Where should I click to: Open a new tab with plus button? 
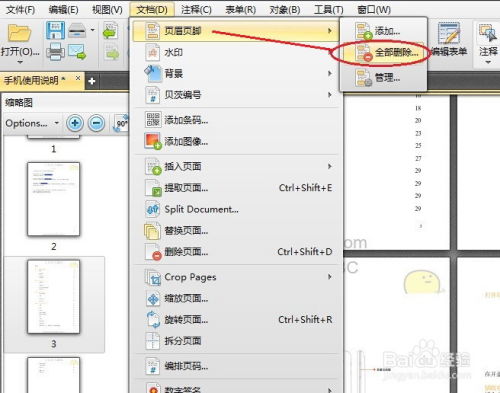pyautogui.click(x=92, y=81)
